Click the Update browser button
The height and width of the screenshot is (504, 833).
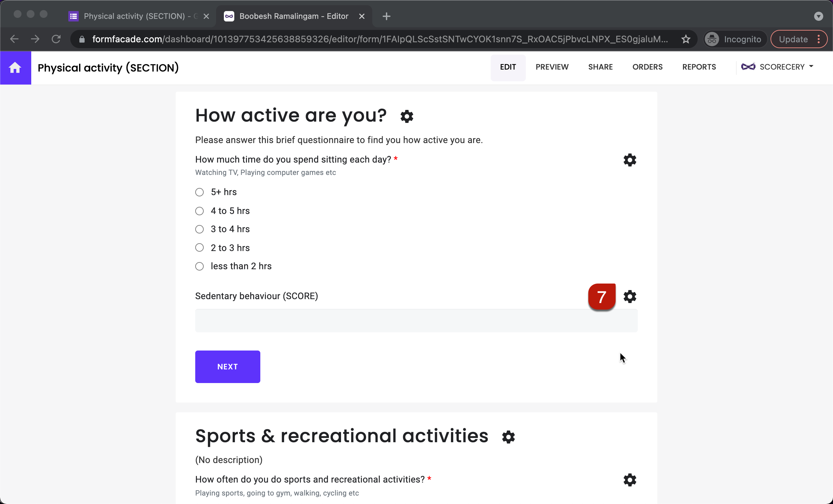tap(793, 39)
